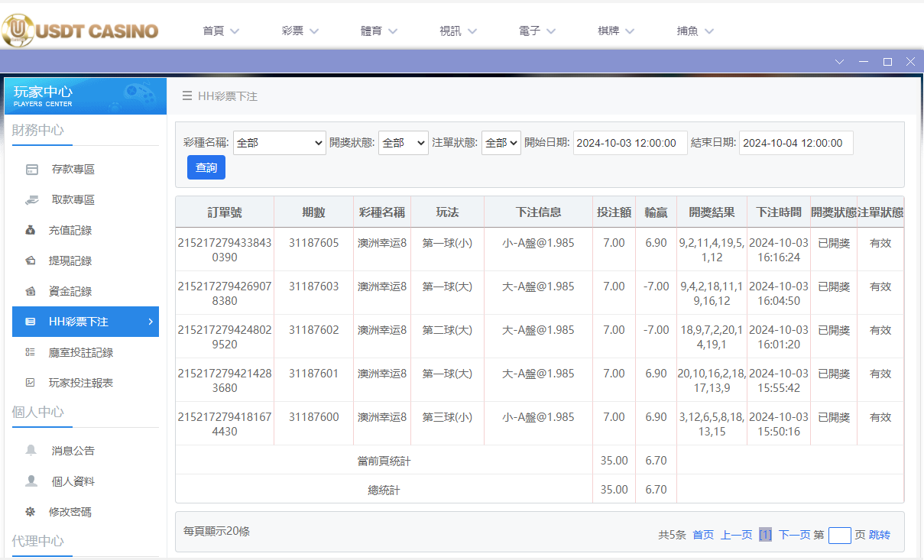This screenshot has width=924, height=560.
Task: Click the 查詢 search button
Action: pyautogui.click(x=206, y=167)
